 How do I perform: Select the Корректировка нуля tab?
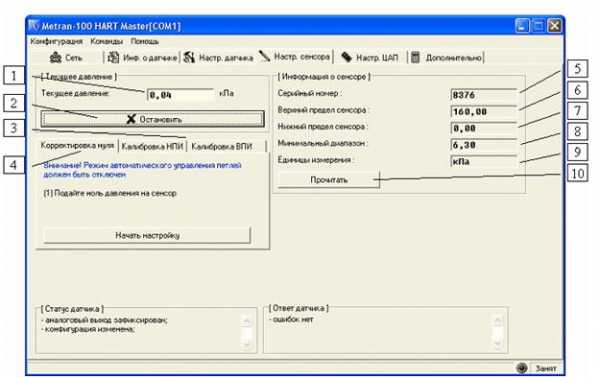pos(77,146)
